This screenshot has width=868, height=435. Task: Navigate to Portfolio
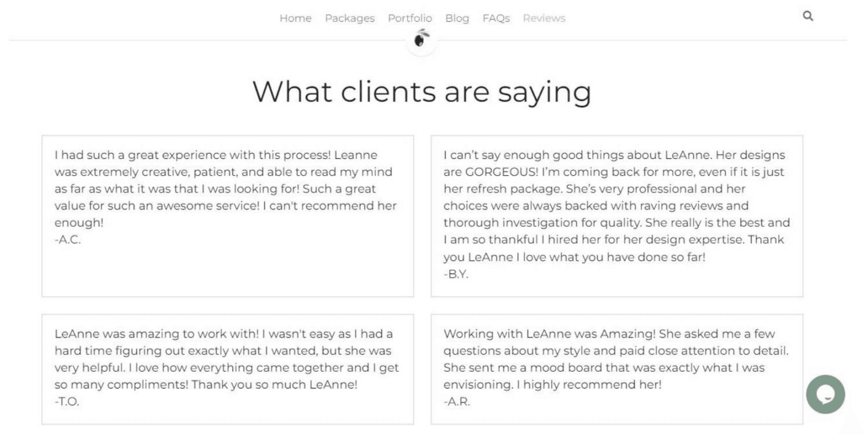pyautogui.click(x=410, y=19)
